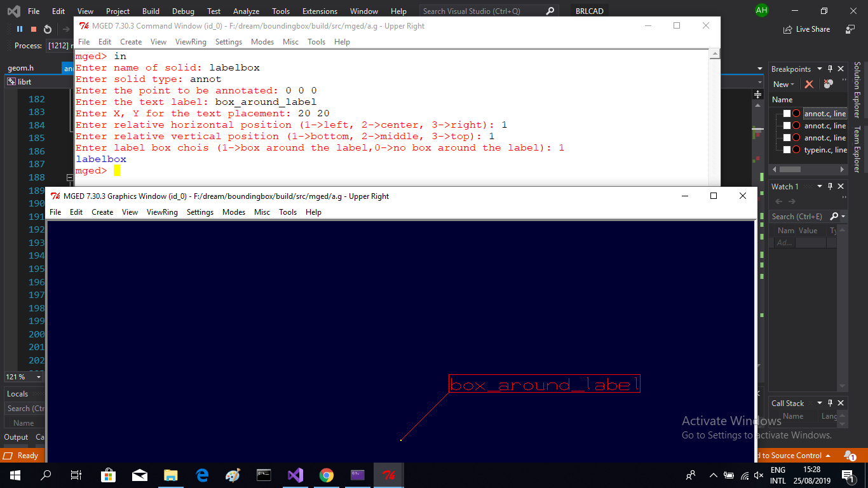Open Misc menu in MGED Graphics Window
Screen dimensions: 868x488
[x=262, y=212]
